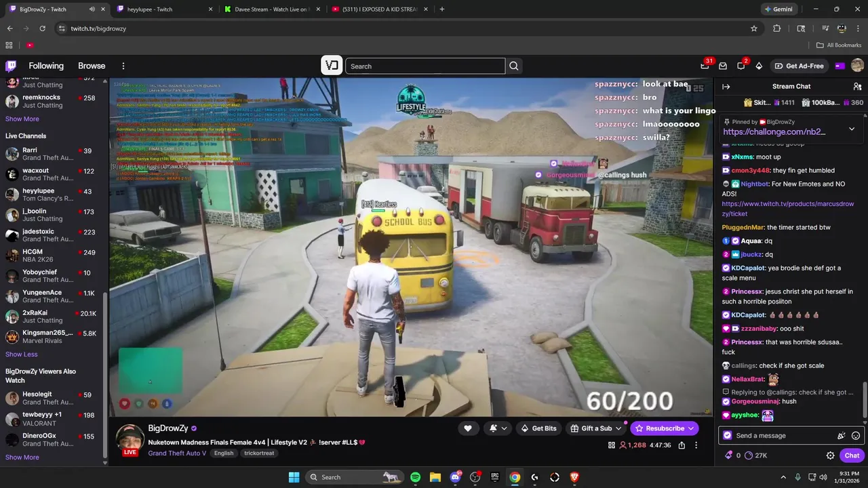Open a new Chrome tab
Image resolution: width=868 pixels, height=488 pixels.
point(442,9)
